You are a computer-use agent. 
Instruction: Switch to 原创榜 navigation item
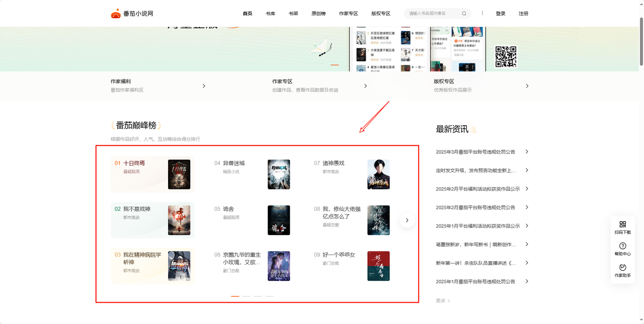pos(318,14)
